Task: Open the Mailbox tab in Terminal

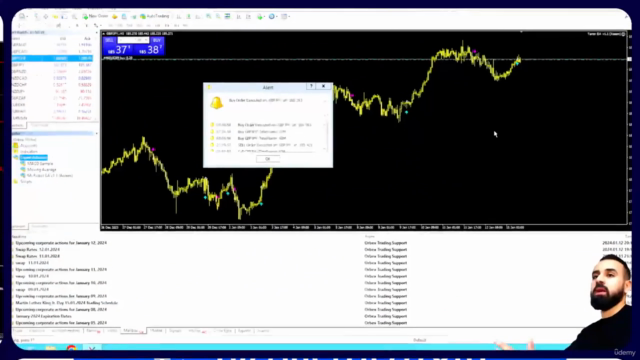Action: [133, 331]
